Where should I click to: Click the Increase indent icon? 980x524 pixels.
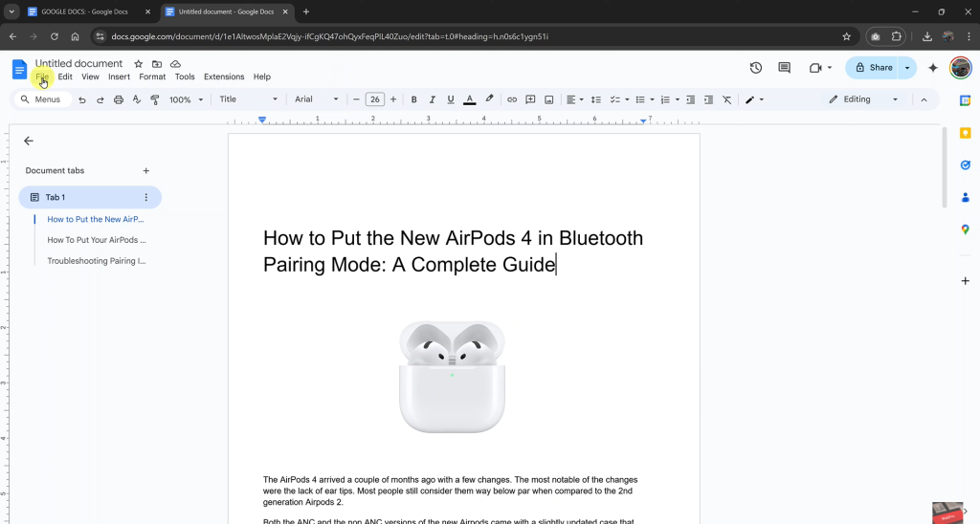tap(709, 99)
